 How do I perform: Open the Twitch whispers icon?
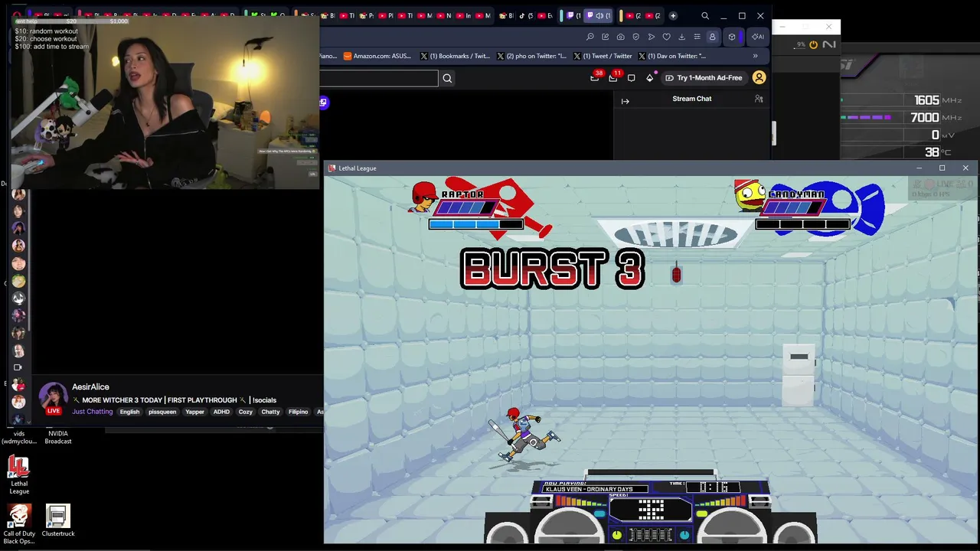tap(631, 78)
